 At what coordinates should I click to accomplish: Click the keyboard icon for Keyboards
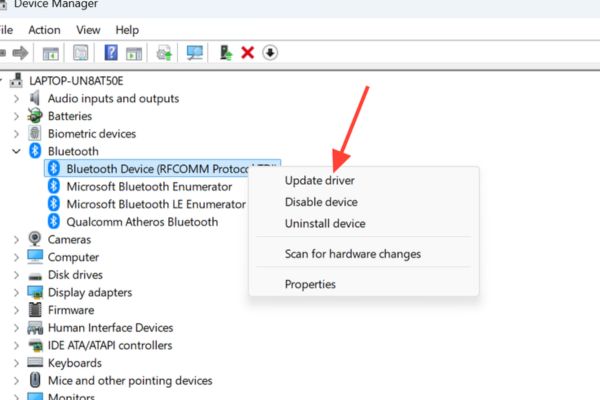coord(35,362)
